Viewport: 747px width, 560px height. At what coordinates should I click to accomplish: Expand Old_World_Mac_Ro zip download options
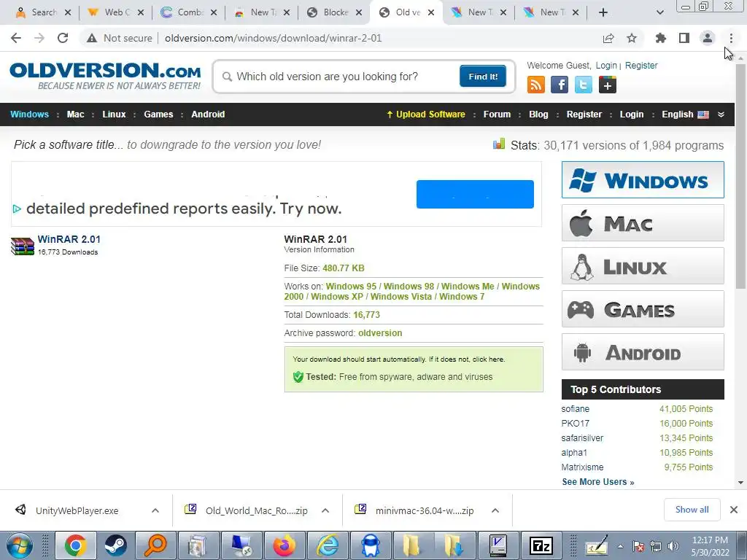(x=325, y=510)
